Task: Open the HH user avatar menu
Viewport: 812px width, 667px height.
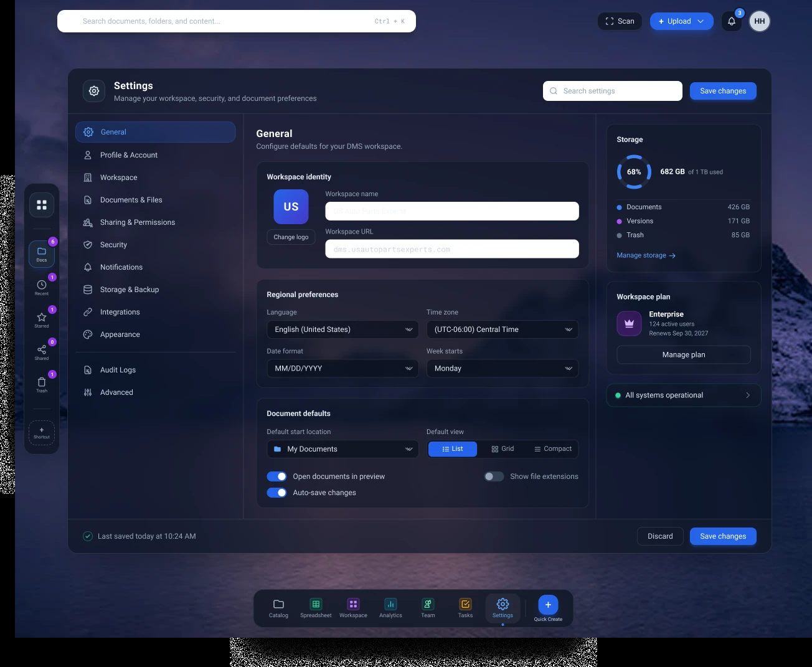Action: tap(760, 21)
